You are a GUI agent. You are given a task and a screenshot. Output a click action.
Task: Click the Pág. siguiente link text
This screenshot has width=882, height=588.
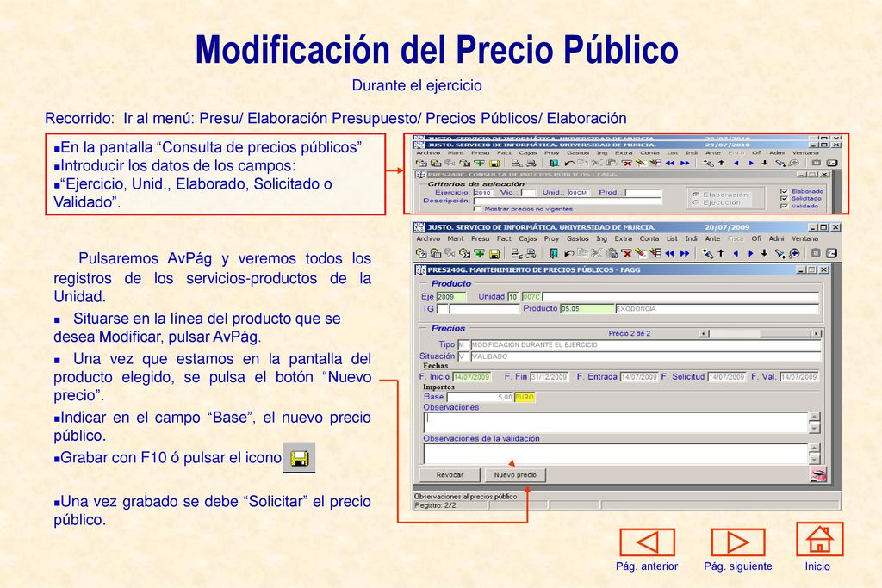coord(738,566)
